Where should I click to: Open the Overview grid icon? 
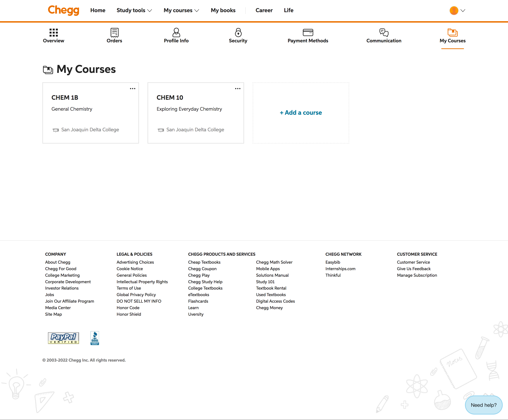[x=53, y=32]
